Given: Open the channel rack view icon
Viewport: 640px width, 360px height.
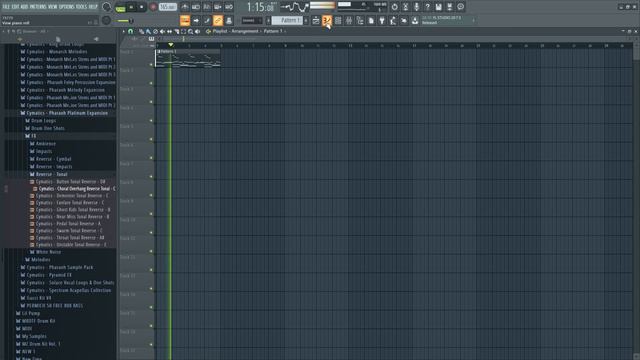Looking at the screenshot, I should [338, 20].
